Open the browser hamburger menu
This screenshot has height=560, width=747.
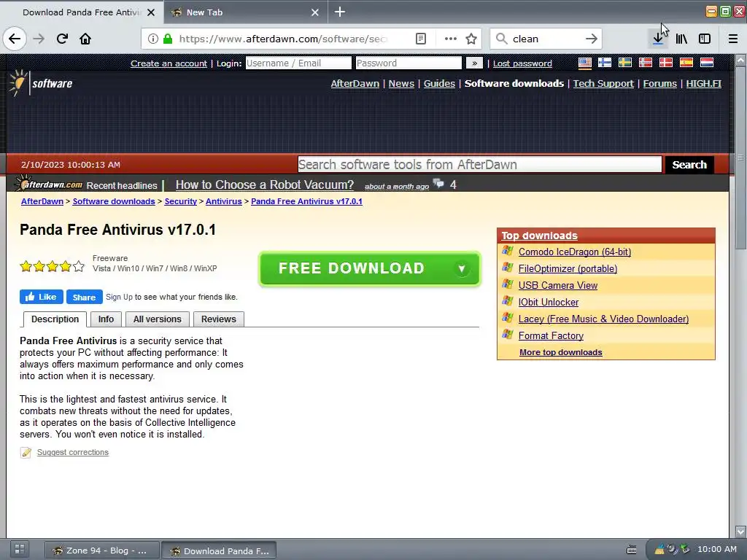pos(732,39)
